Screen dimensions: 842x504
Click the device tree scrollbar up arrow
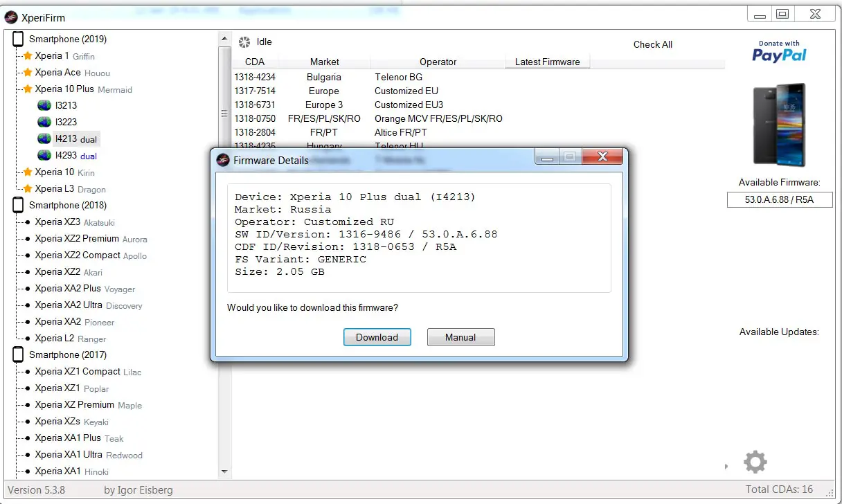224,39
